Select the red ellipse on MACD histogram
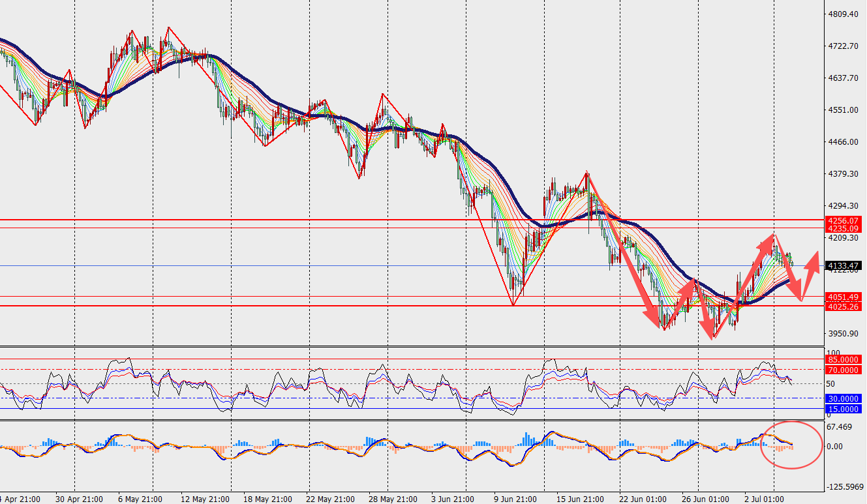The height and width of the screenshot is (504, 867). (x=791, y=445)
